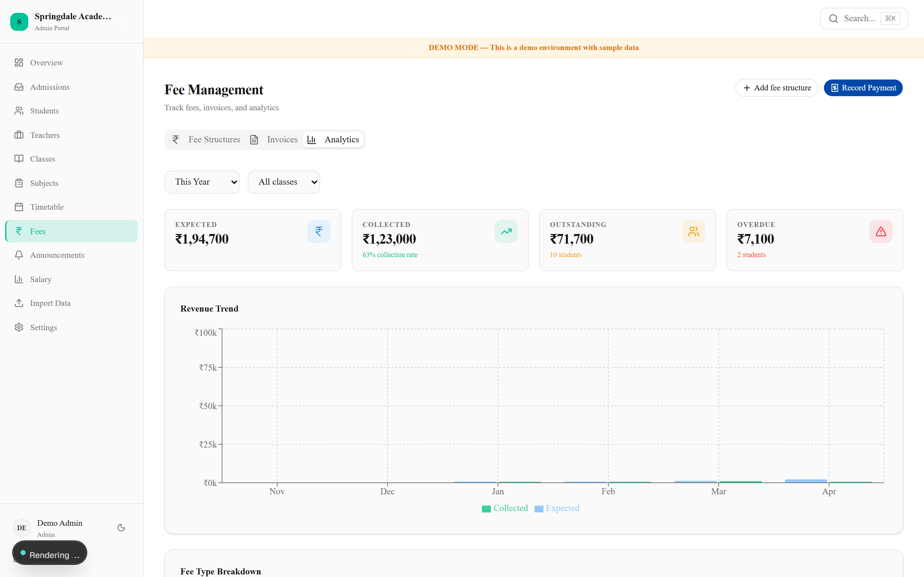
Task: Click the Add fee structure button
Action: pos(776,88)
